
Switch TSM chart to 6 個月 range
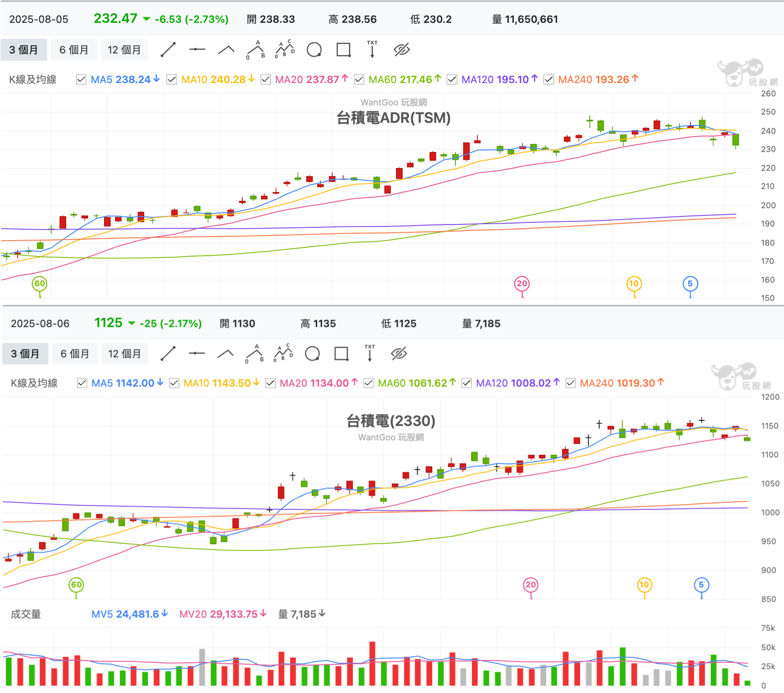click(74, 50)
